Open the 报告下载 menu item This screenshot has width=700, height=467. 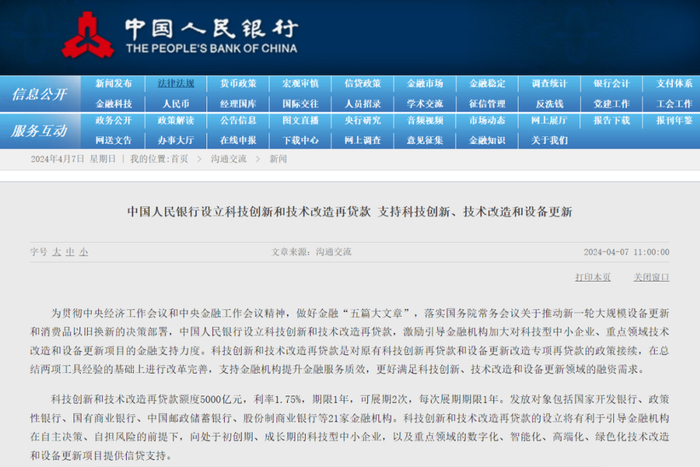[612, 121]
